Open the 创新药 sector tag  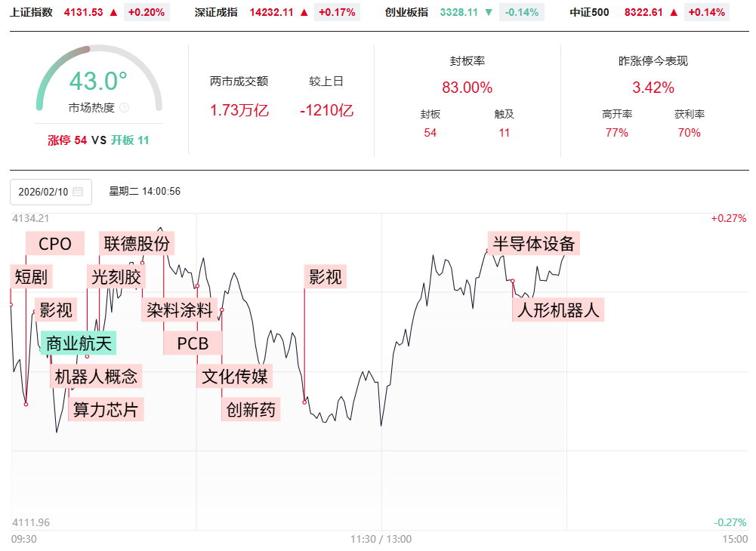pos(251,410)
